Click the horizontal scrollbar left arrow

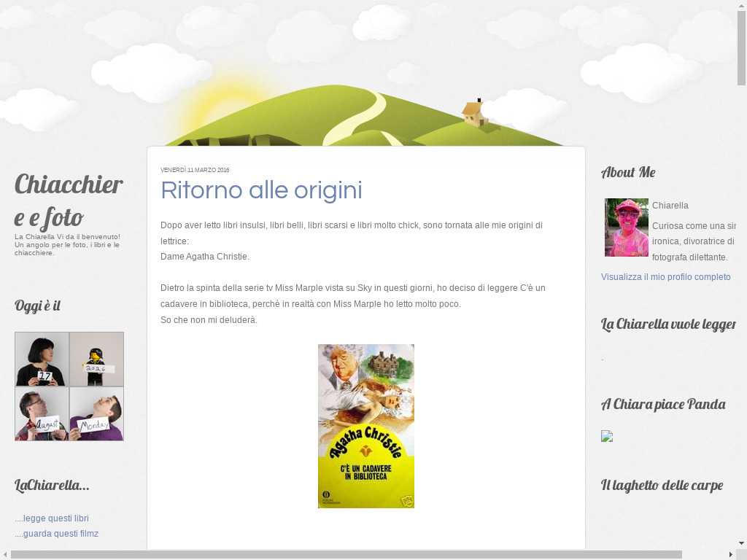pyautogui.click(x=5, y=555)
